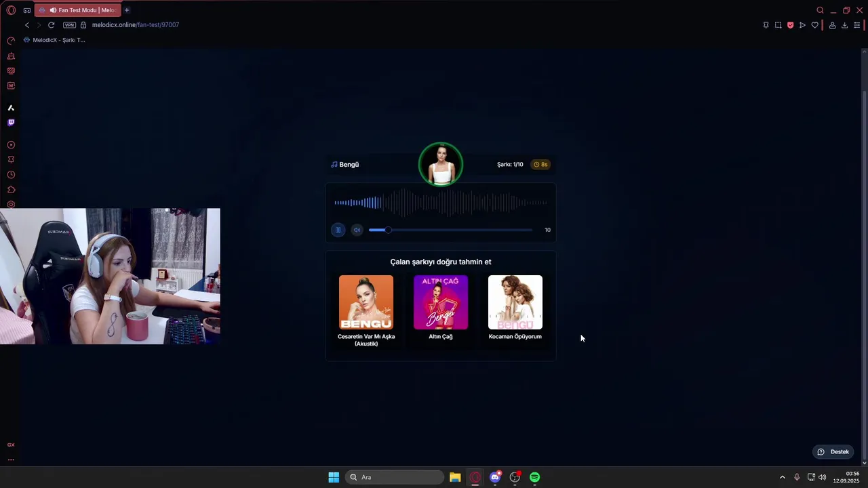
Task: Adjust the player volume slider
Action: (450, 230)
